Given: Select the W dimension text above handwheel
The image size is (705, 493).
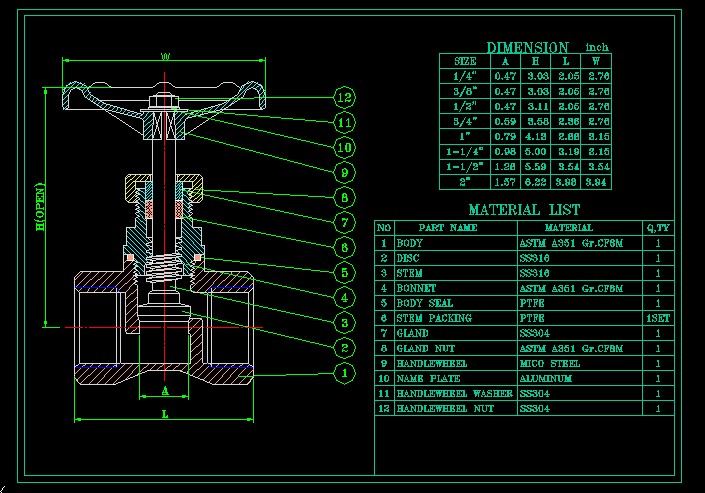Looking at the screenshot, I should click(x=165, y=56).
